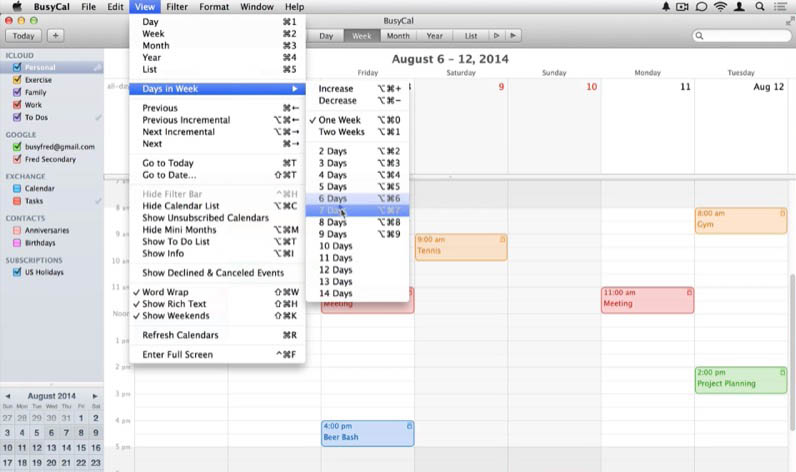The width and height of the screenshot is (796, 472).
Task: Click the search input field
Action: [745, 36]
